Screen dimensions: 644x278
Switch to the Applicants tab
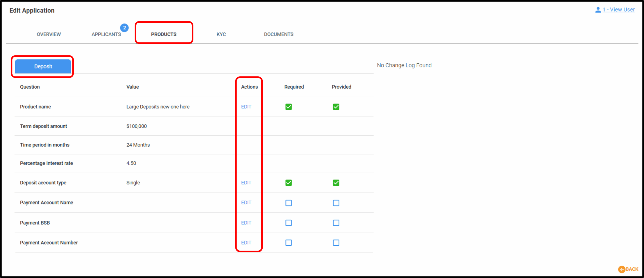pos(106,34)
